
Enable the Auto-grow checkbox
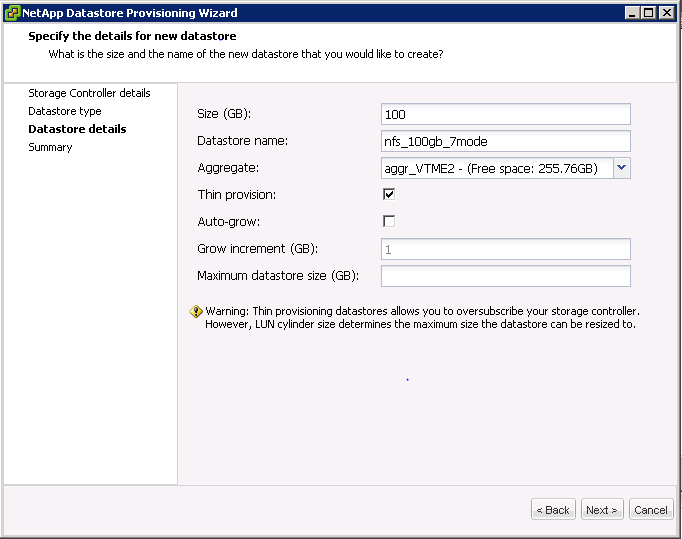pos(389,221)
